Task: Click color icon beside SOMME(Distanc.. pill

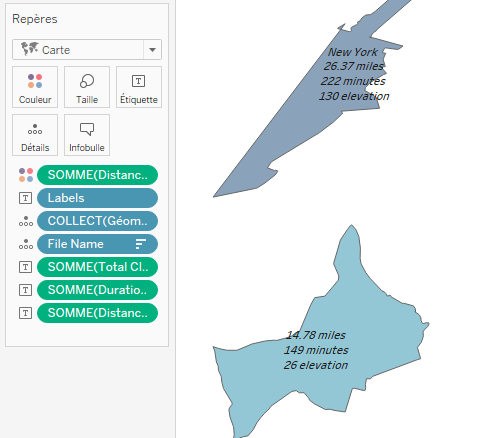Action: (26, 175)
